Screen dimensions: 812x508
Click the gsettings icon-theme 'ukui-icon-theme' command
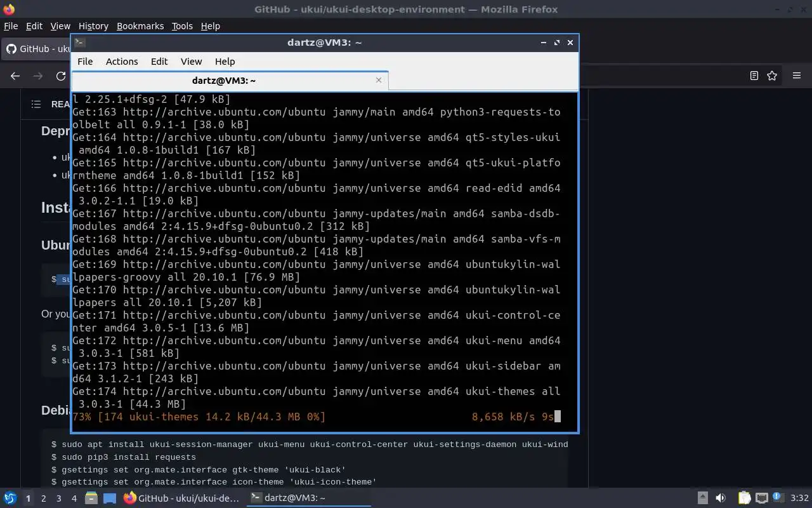click(219, 482)
